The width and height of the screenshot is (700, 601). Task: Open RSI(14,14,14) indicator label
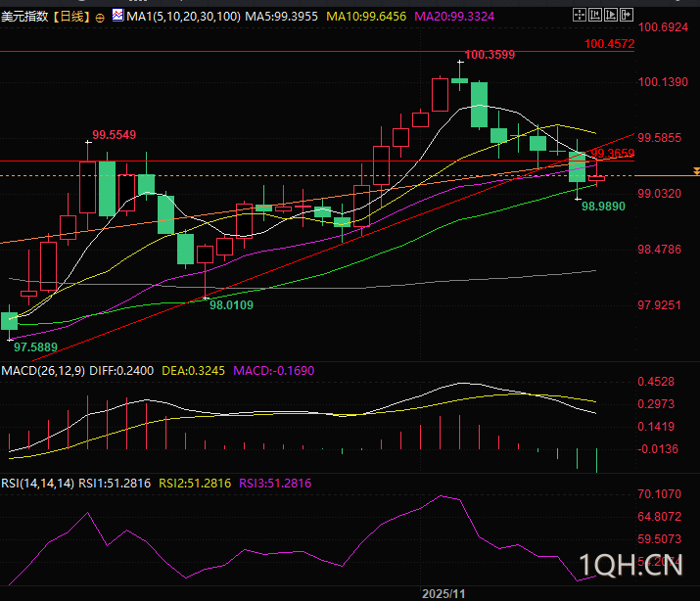pos(37,484)
